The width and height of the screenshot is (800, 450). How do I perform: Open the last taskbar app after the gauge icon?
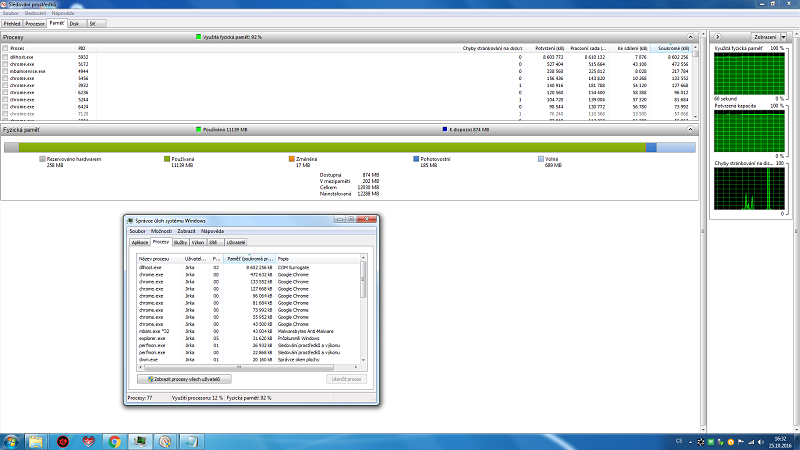[x=191, y=441]
